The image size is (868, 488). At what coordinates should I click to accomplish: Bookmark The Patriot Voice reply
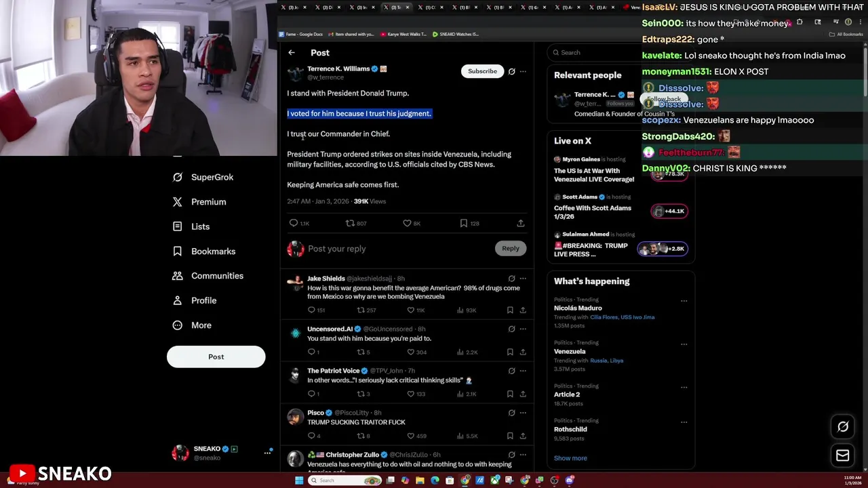pyautogui.click(x=510, y=394)
